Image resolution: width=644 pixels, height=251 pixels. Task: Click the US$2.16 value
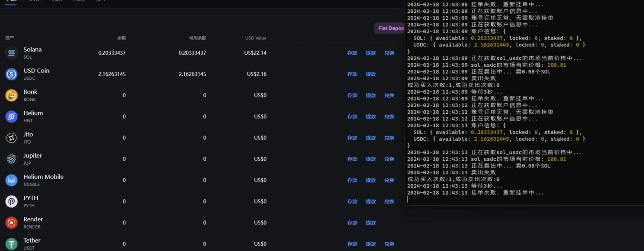(257, 74)
